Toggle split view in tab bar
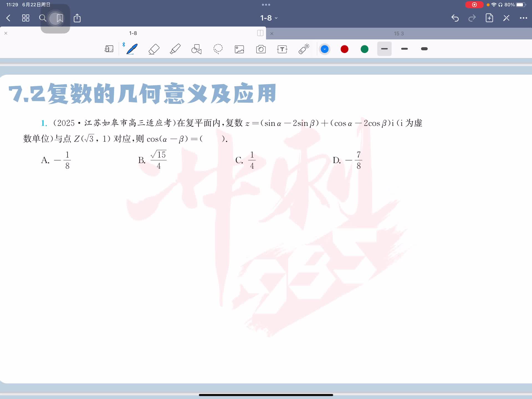 (260, 33)
